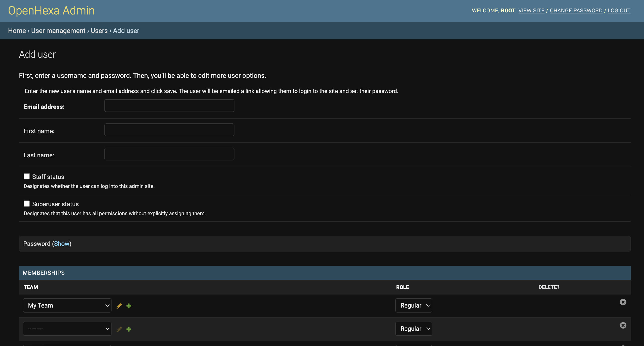
Task: Click the pencil icon in the empty team row
Action: point(119,329)
